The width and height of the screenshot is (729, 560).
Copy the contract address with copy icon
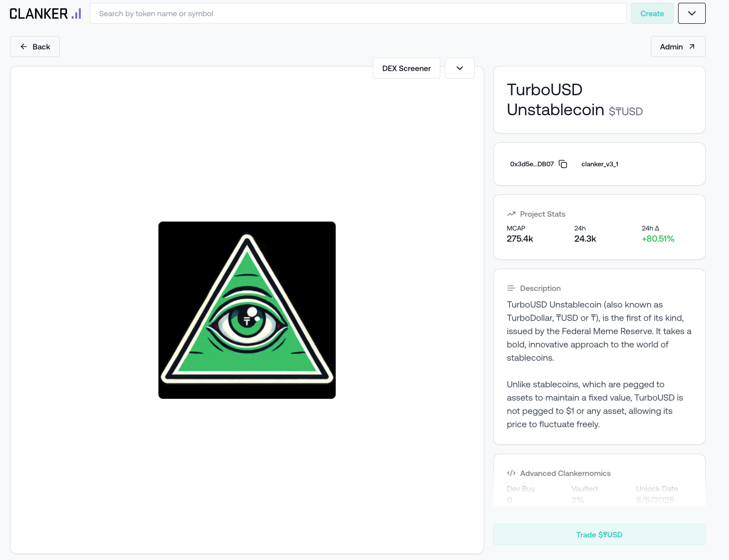pos(563,164)
